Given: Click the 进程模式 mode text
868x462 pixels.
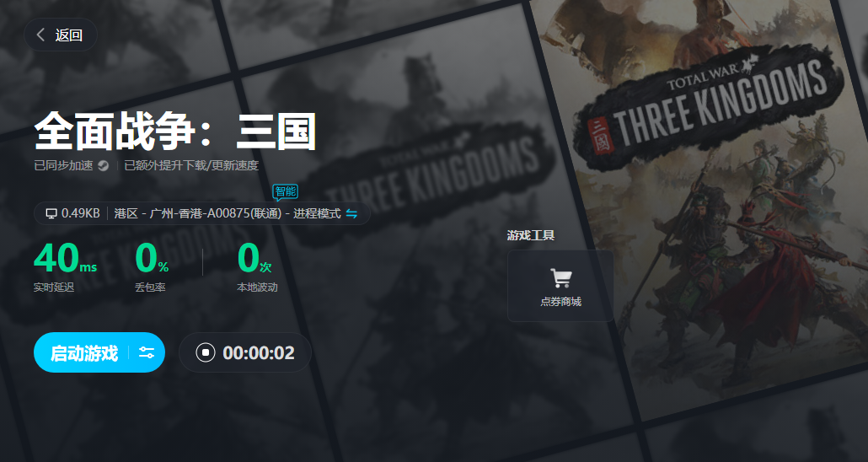Looking at the screenshot, I should [317, 213].
